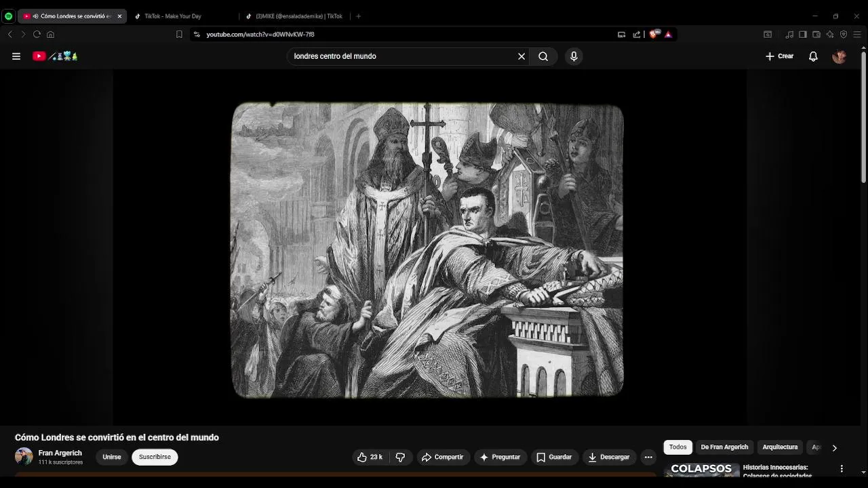Image resolution: width=868 pixels, height=488 pixels.
Task: View site information for youtube.com
Action: click(x=197, y=35)
